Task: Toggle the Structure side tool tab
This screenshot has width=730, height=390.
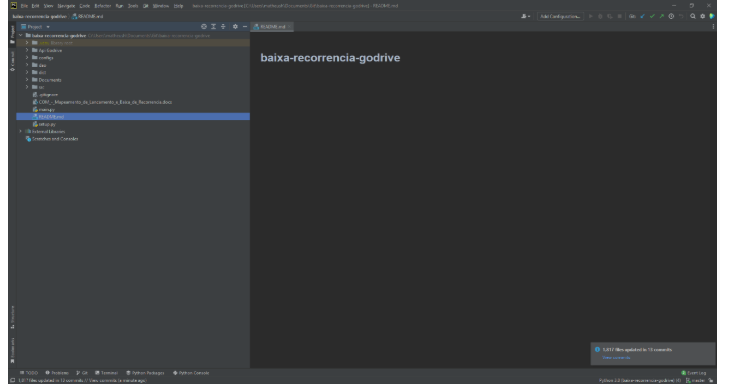Action: (13, 317)
